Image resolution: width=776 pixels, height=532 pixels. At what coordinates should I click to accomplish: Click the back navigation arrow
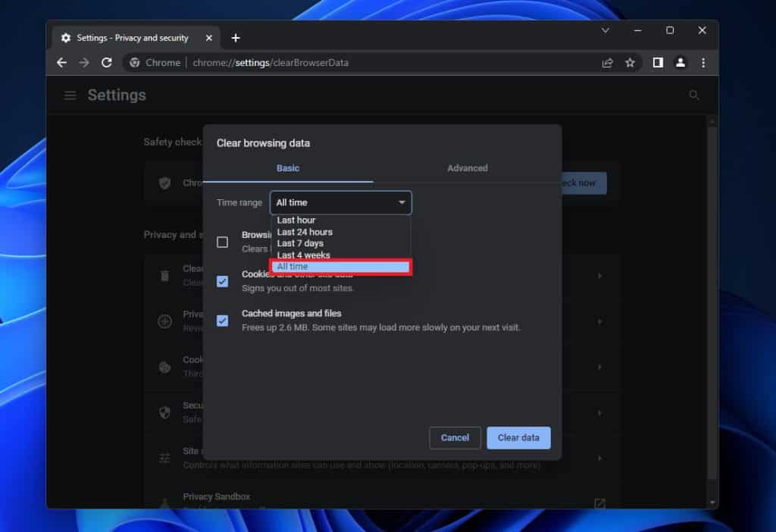tap(61, 62)
